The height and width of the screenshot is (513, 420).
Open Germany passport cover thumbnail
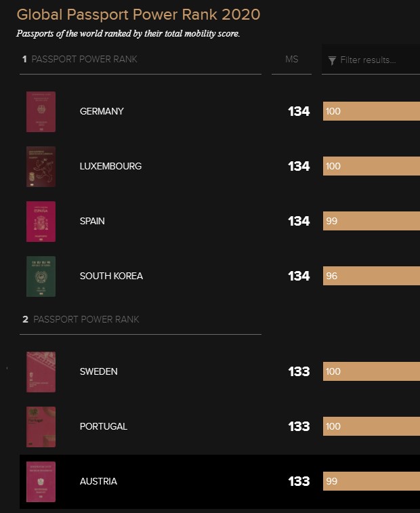tap(41, 112)
